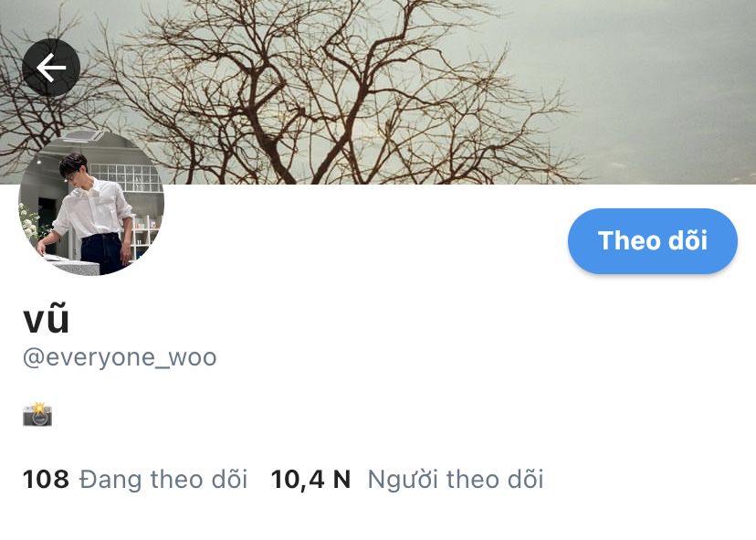This screenshot has width=756, height=540.
Task: Tap the blue Theo dõi follow button
Action: coord(652,241)
